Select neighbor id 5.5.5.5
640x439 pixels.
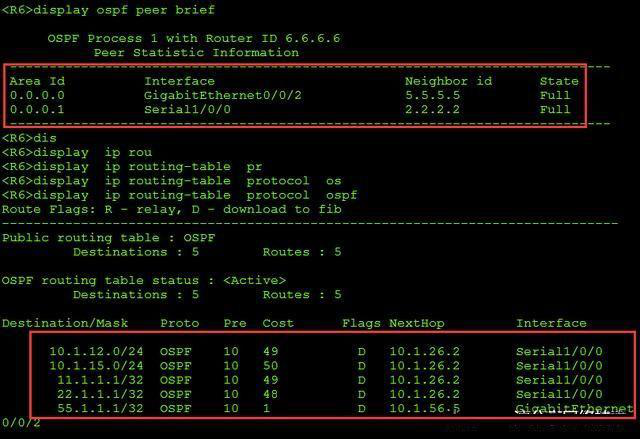[x=432, y=95]
